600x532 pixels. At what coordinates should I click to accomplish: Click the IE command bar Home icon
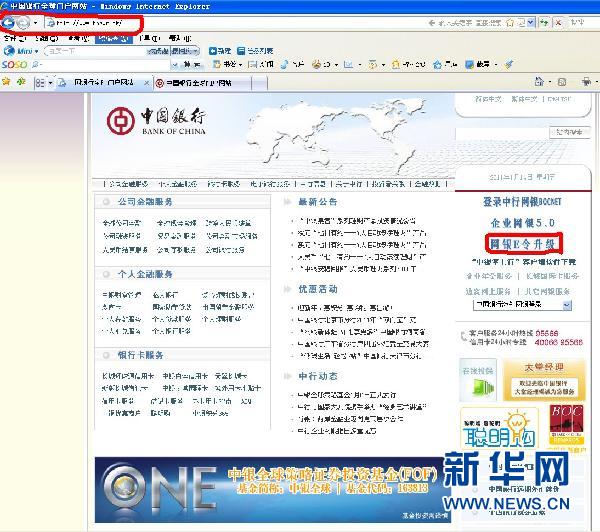(539, 81)
